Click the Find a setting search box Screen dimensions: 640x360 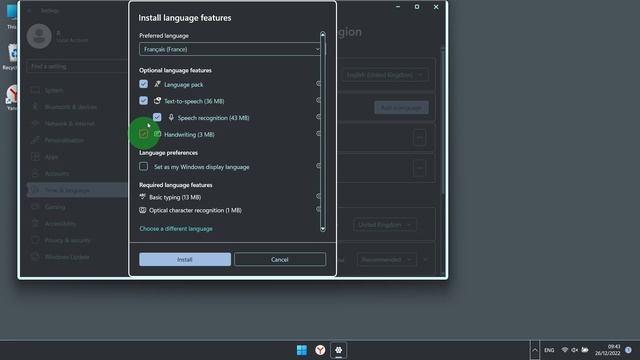coord(78,67)
